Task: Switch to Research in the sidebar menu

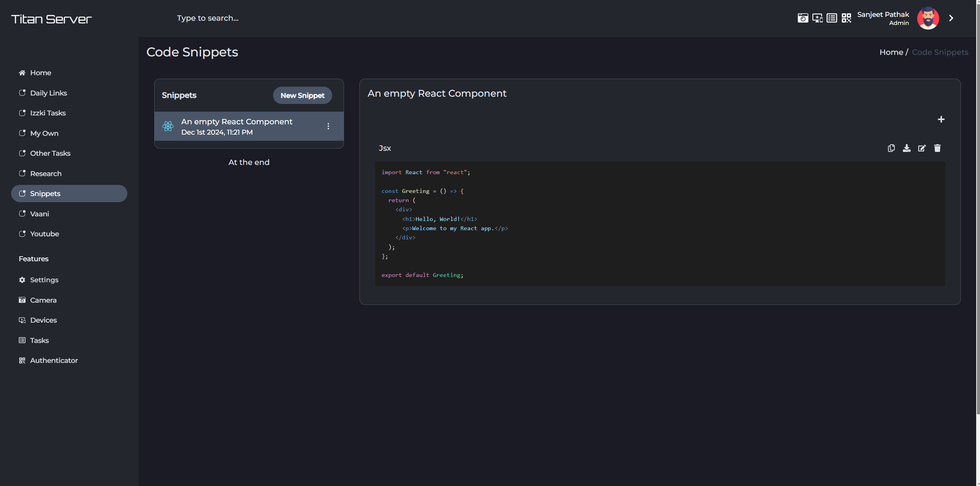Action: [x=46, y=173]
